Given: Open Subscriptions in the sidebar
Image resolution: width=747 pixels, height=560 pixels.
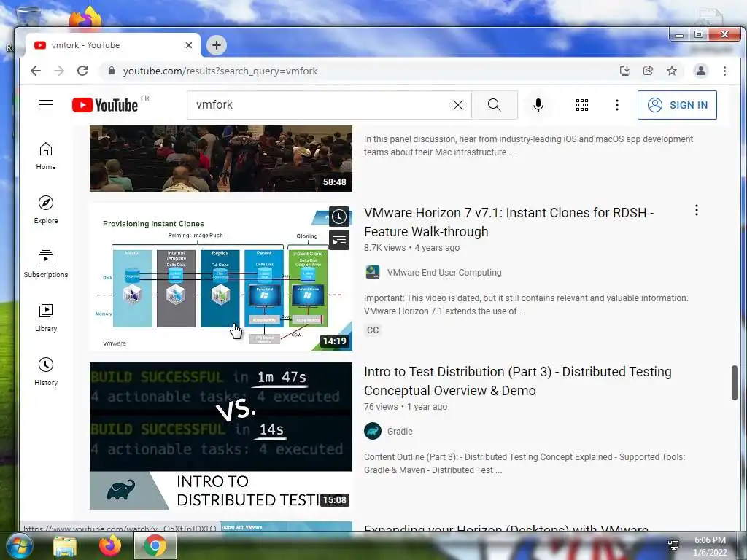Looking at the screenshot, I should click(x=46, y=264).
